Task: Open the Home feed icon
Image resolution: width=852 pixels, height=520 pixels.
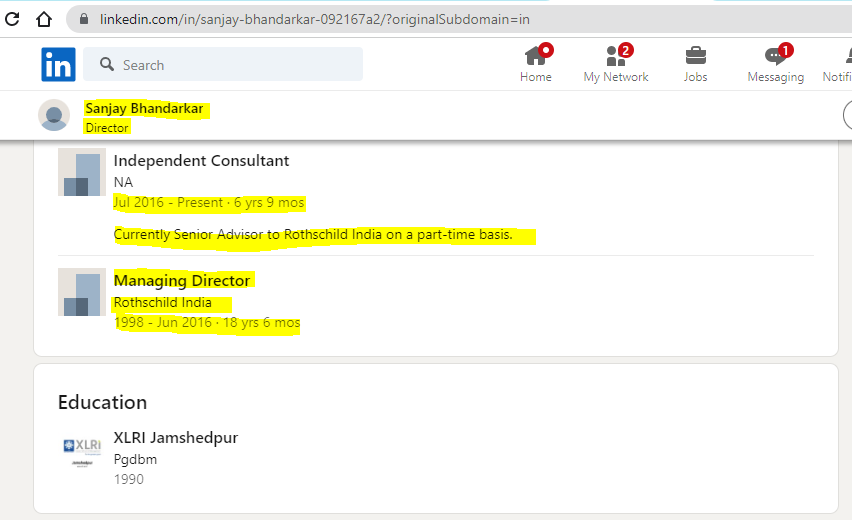Action: coord(536,55)
